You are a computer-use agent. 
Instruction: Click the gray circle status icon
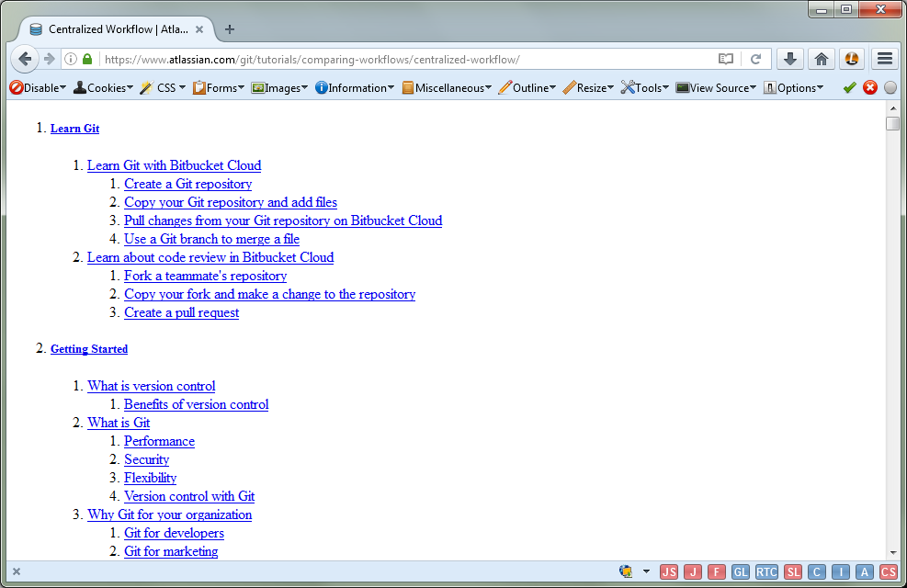click(890, 88)
